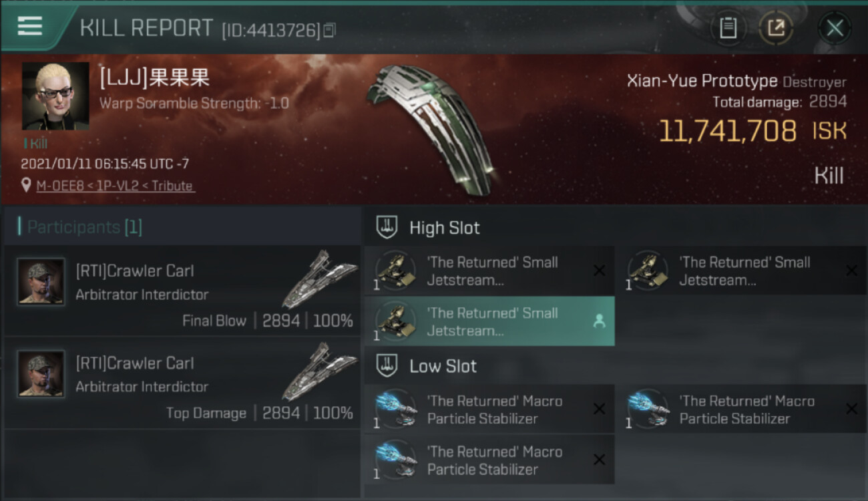Click the bottom Macro Particle Stabilizer module icon
Viewport: 868px width, 501px height.
(395, 460)
